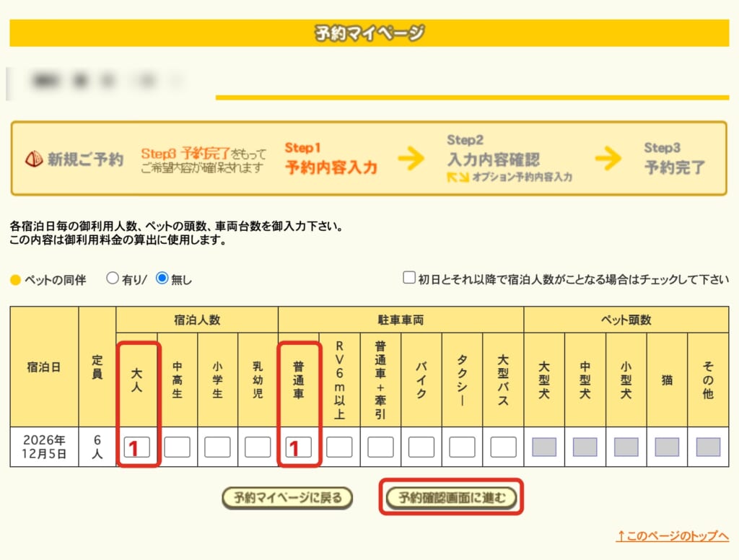
Task: Click the small arrows icon beside オプション予約内容入力
Action: point(458,178)
